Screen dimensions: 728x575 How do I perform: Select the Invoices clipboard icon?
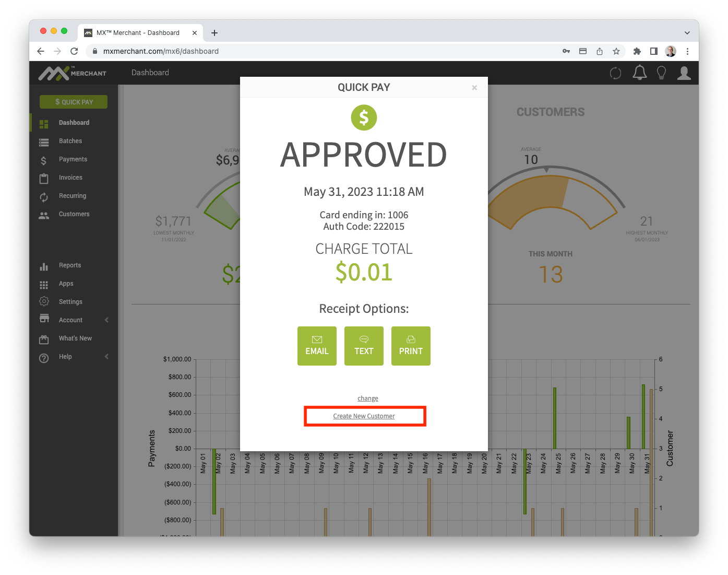[x=44, y=178]
